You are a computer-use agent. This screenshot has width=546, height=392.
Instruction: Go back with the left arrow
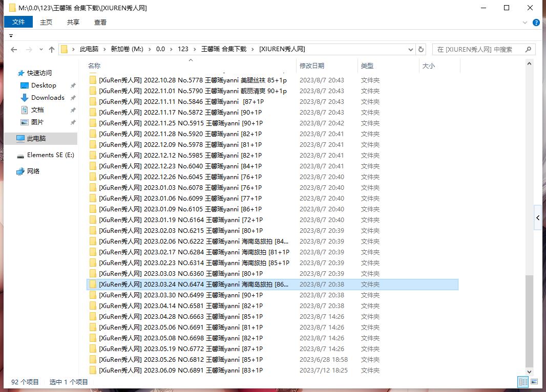pos(14,50)
